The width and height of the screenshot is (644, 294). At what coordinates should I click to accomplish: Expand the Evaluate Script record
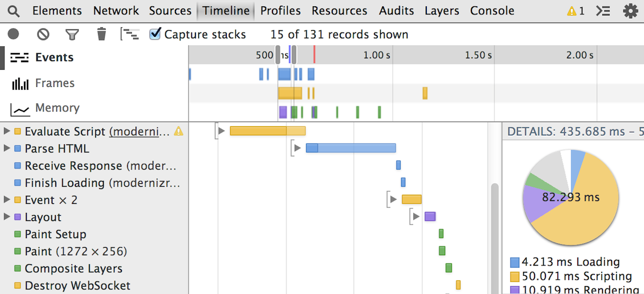click(x=6, y=131)
